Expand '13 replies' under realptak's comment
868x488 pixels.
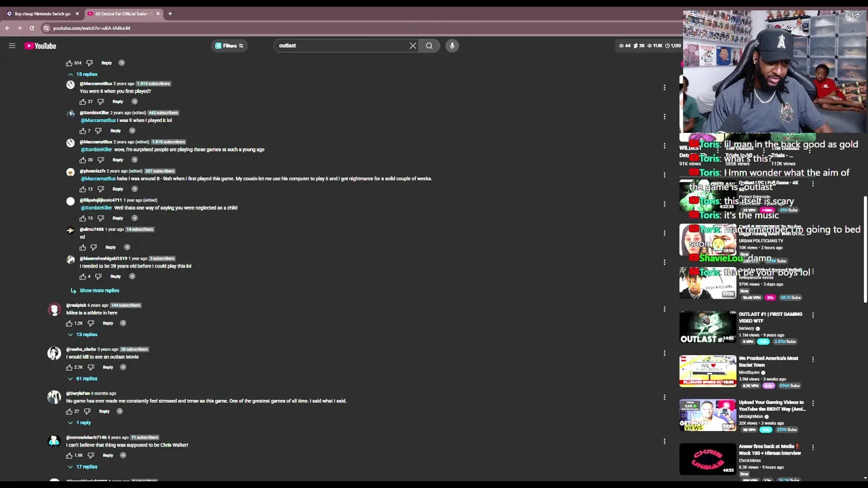click(x=82, y=334)
